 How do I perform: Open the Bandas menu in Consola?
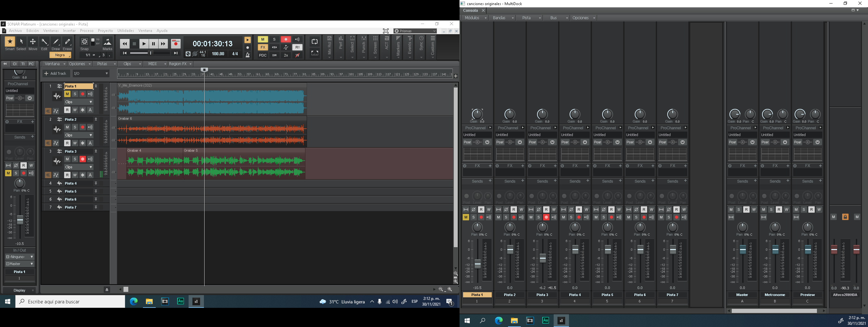point(502,18)
